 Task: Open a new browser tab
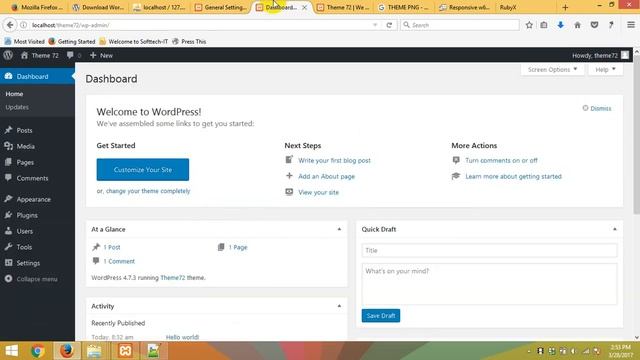pyautogui.click(x=565, y=7)
